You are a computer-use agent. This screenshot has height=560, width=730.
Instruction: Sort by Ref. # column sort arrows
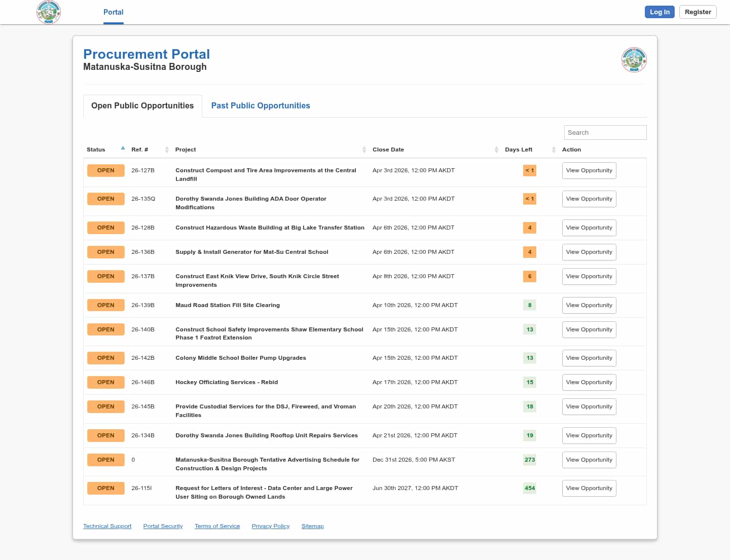(167, 150)
